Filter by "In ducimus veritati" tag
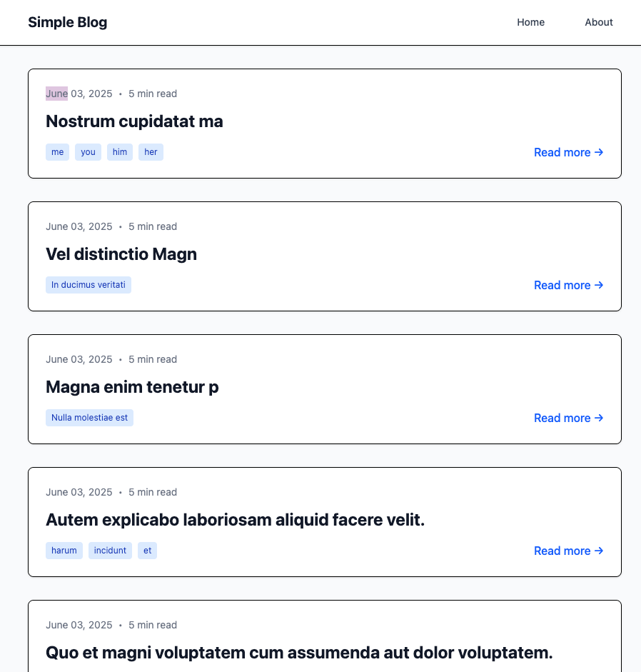This screenshot has height=672, width=641. click(x=89, y=285)
